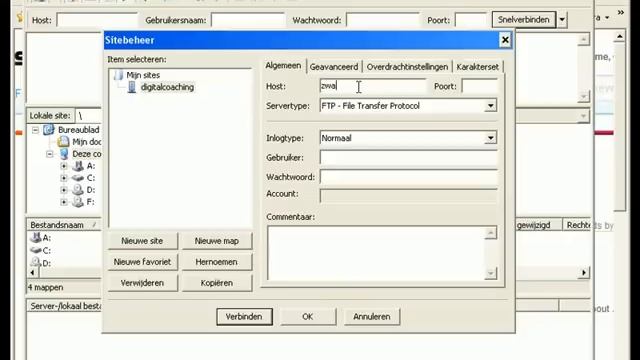The width and height of the screenshot is (640, 360).
Task: Click the Mijn sites folder icon
Action: pyautogui.click(x=119, y=75)
